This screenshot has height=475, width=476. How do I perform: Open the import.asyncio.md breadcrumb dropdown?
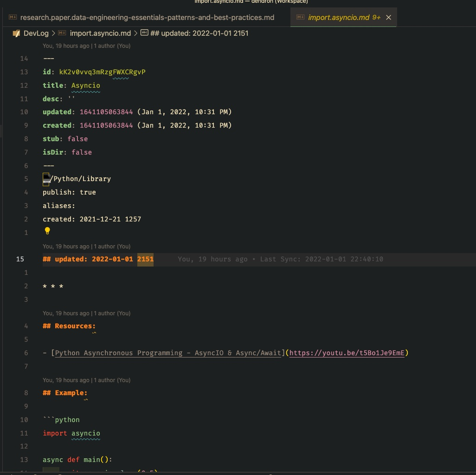pos(100,33)
